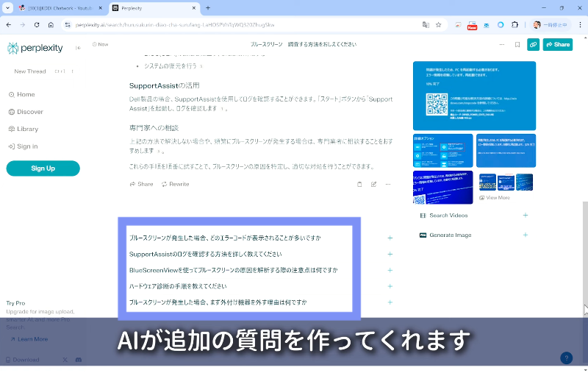This screenshot has width=588, height=373.
Task: Expand plus for BlueScreenView question
Action: point(390,271)
